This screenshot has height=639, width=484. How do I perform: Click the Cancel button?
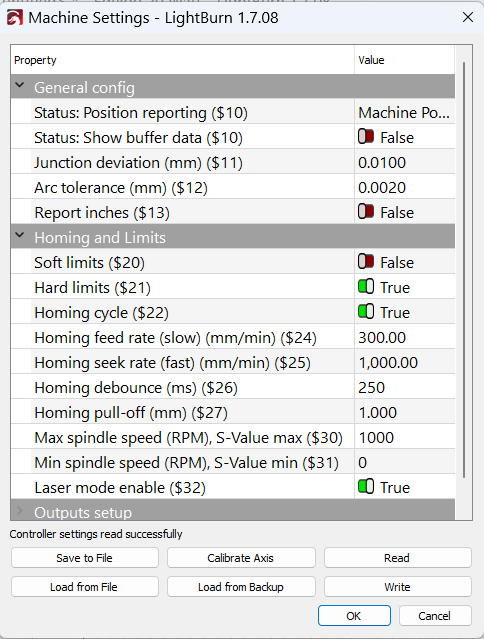435,616
